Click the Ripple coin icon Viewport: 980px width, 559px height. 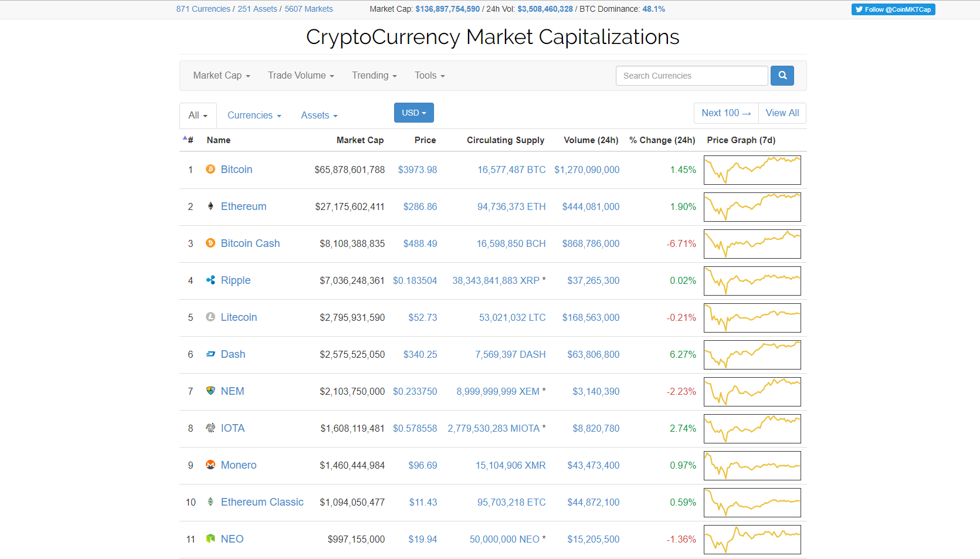(x=211, y=280)
